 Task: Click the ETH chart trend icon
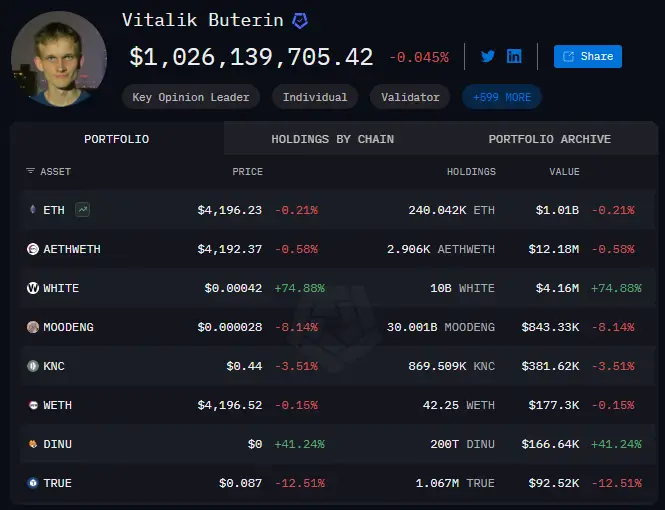tap(82, 209)
